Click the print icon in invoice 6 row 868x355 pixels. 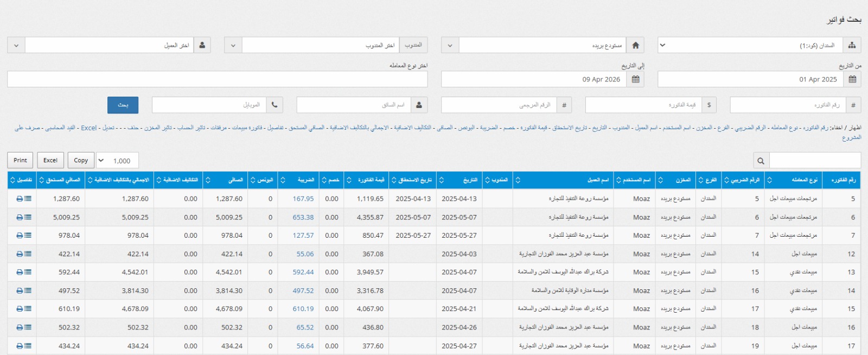point(20,218)
